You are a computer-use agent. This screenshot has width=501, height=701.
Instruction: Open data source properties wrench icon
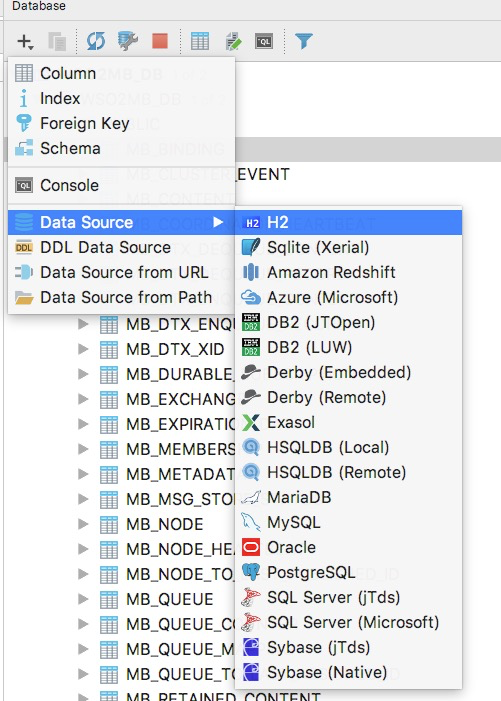pos(128,42)
